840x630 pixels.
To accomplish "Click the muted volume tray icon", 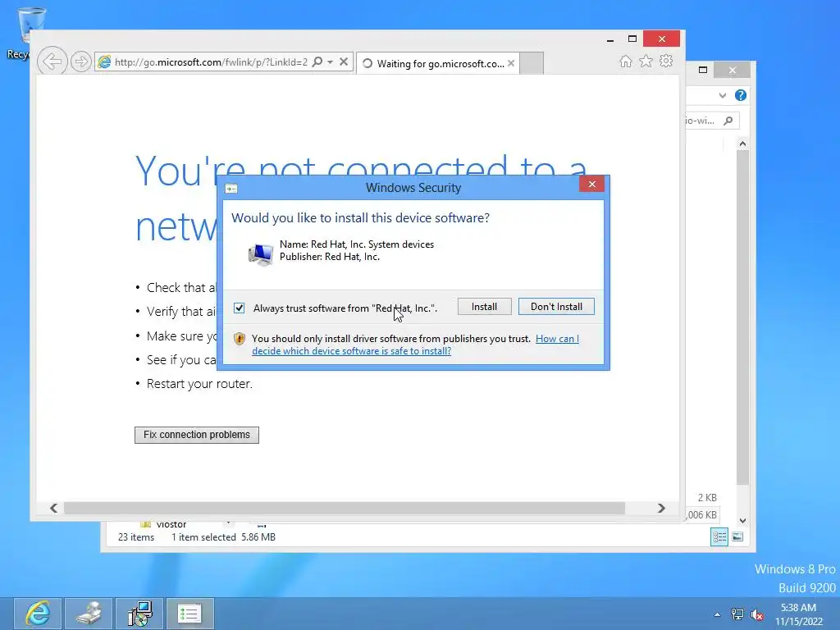I will coord(757,614).
